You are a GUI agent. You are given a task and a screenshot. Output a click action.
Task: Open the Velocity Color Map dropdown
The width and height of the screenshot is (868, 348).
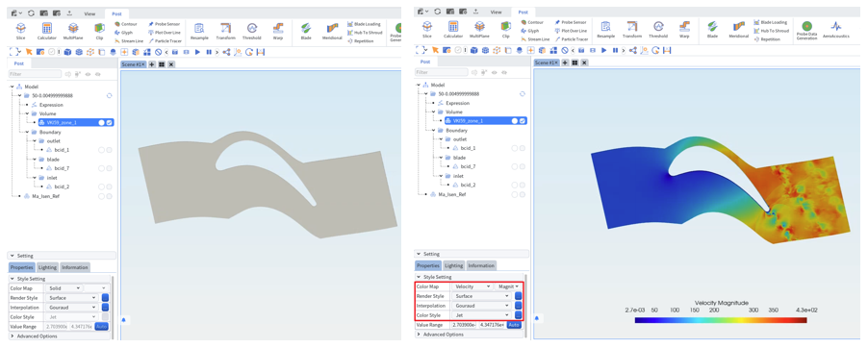472,286
